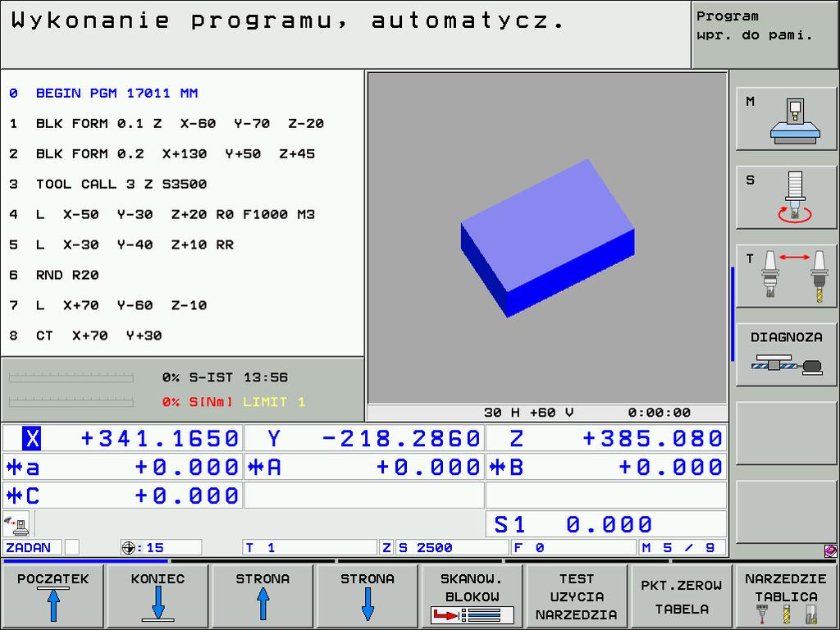This screenshot has width=840, height=630.
Task: Click the Program wpr. do pami. mode tab
Action: click(x=765, y=34)
